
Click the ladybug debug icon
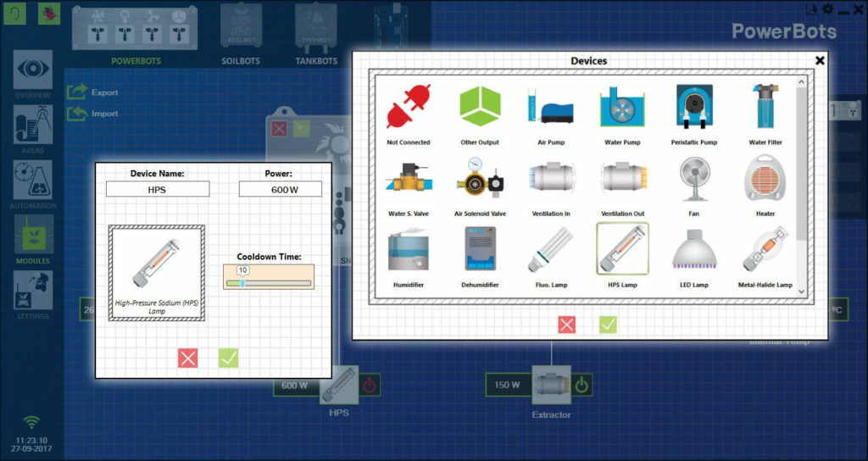click(x=49, y=14)
